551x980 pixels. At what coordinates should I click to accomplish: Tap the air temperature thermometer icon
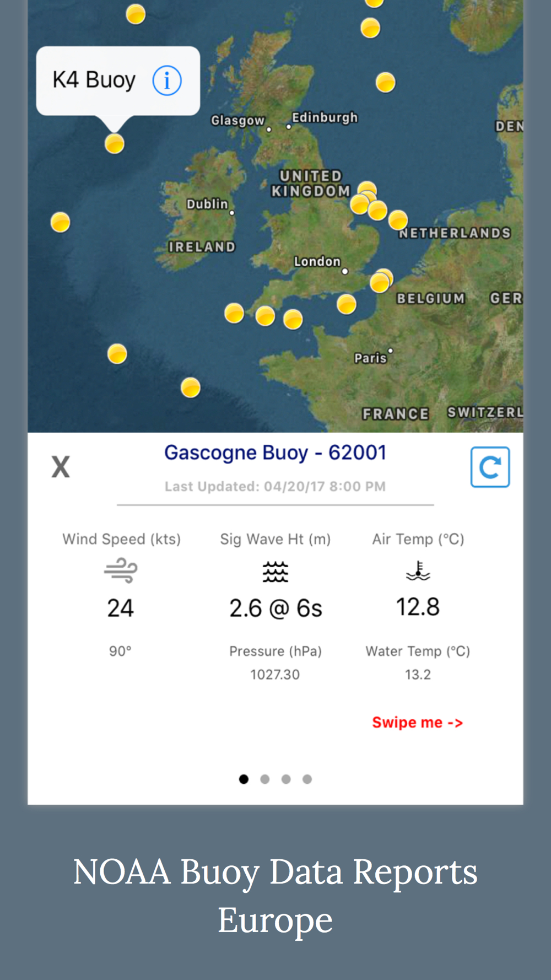pyautogui.click(x=418, y=570)
